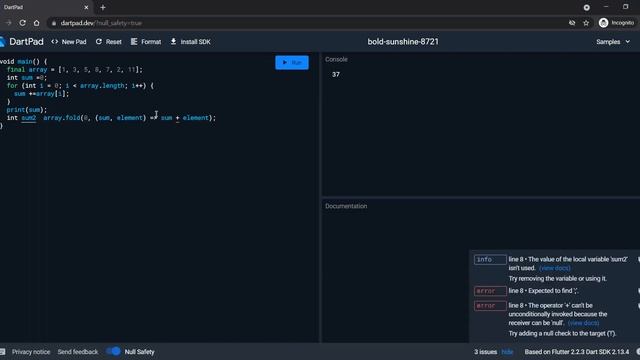Create a New Pad
This screenshot has width=640, height=360.
pos(69,42)
